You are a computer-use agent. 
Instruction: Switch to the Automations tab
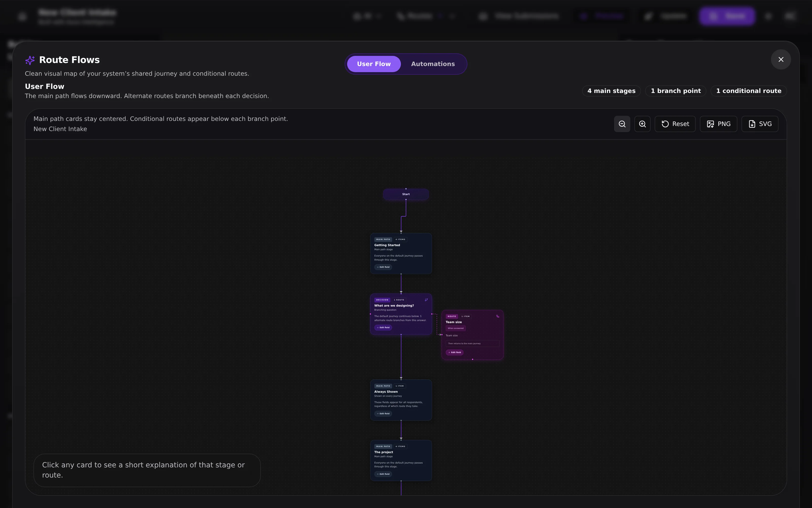(x=433, y=64)
